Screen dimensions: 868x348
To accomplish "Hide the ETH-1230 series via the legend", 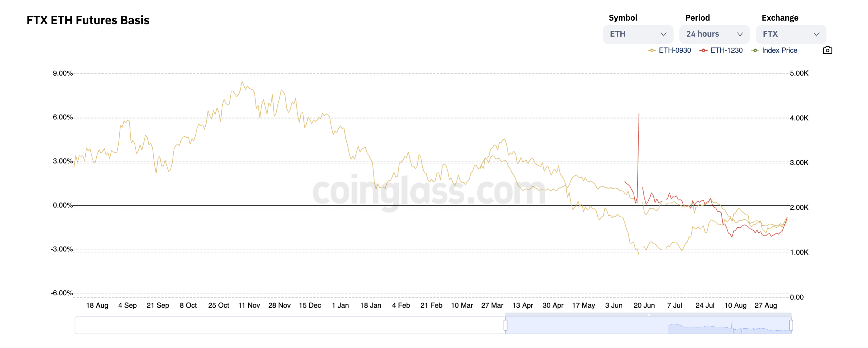I will (721, 50).
